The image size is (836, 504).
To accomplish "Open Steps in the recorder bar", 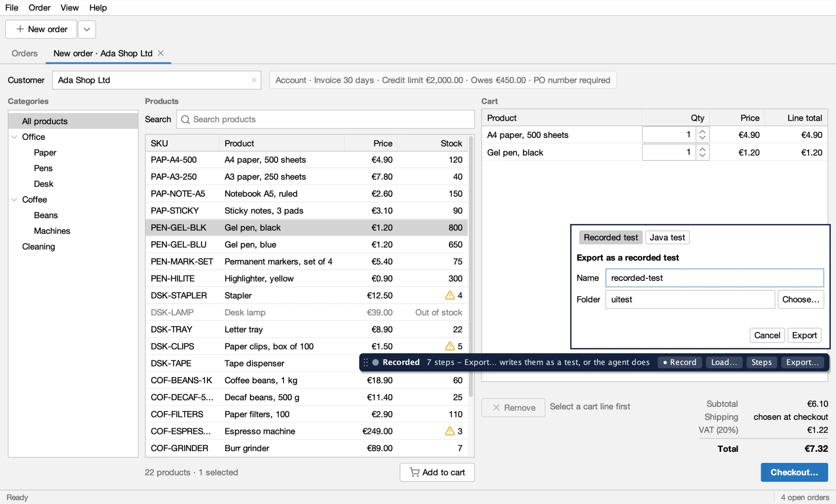I will [761, 362].
